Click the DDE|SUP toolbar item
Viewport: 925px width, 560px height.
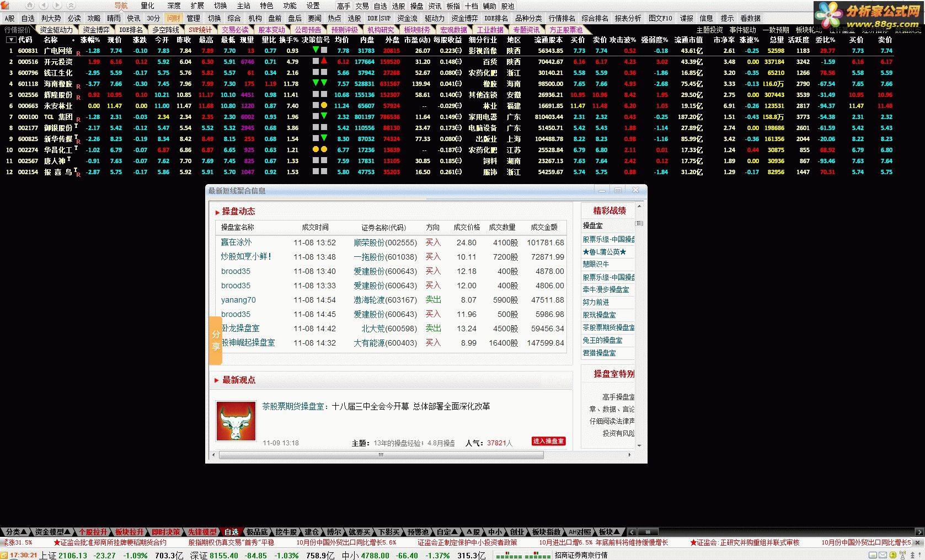tap(379, 18)
